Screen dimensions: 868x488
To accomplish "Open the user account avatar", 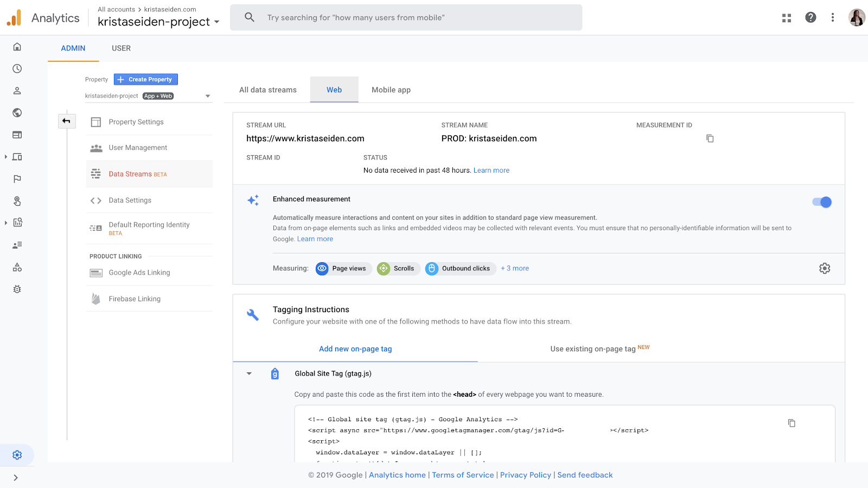I will tap(857, 17).
